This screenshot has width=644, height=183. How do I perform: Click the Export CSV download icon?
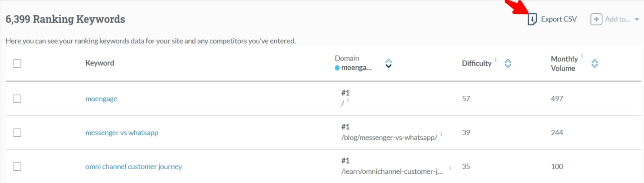coord(532,19)
